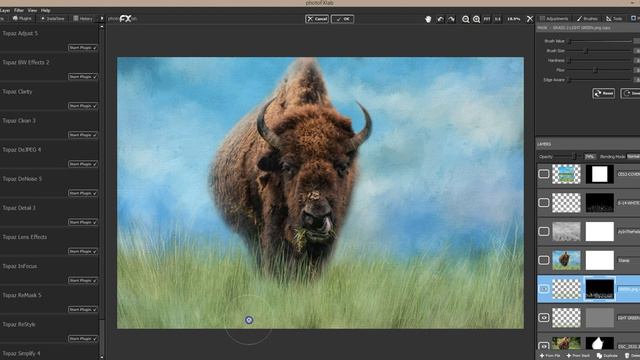This screenshot has width=640, height=360.
Task: Open Start Plugin for Topaz DeJPEG 4
Action: (x=83, y=164)
